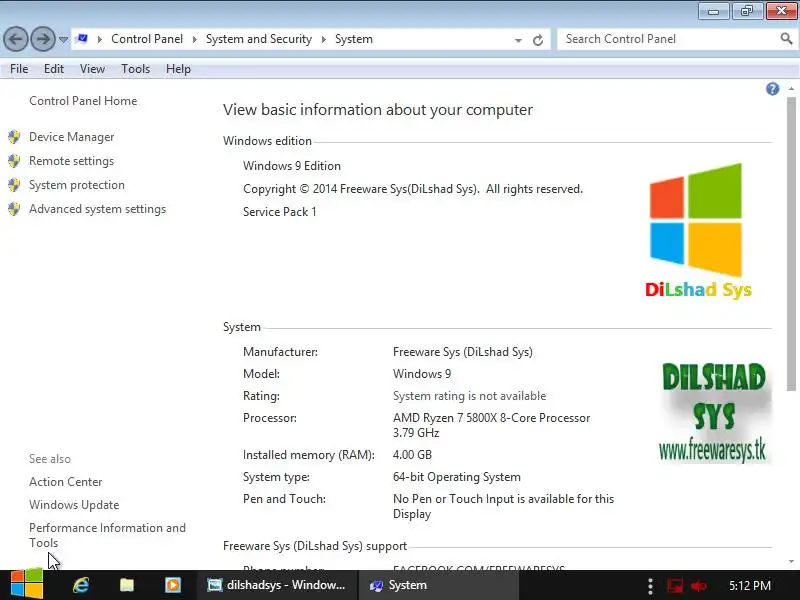Open the Tools menu
800x600 pixels.
tap(135, 69)
